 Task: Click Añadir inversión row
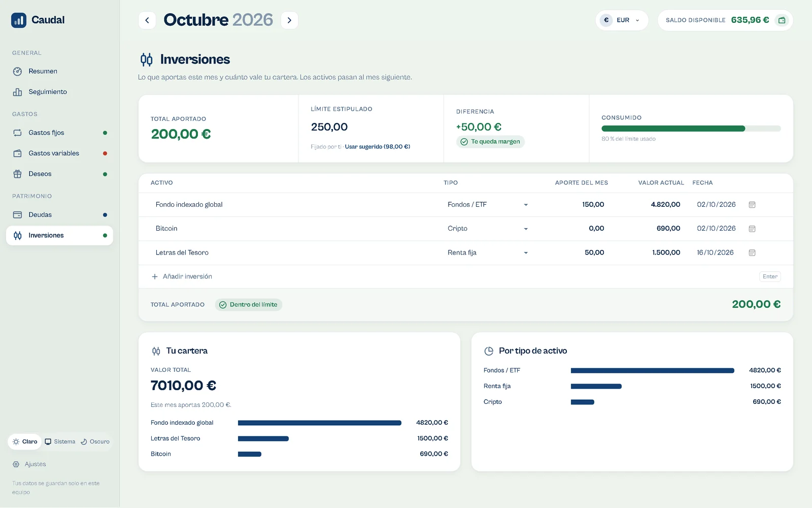pos(465,277)
